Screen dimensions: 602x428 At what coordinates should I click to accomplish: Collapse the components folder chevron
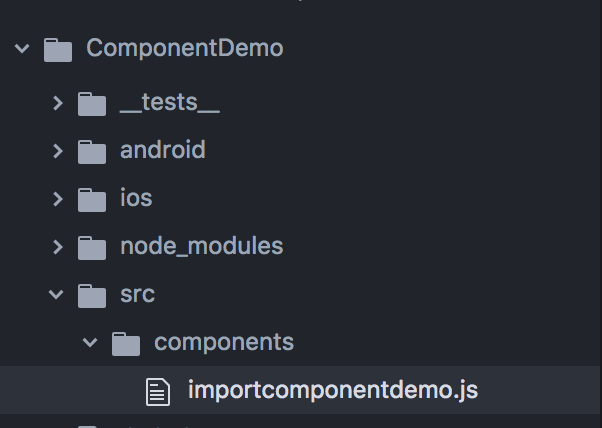point(90,343)
